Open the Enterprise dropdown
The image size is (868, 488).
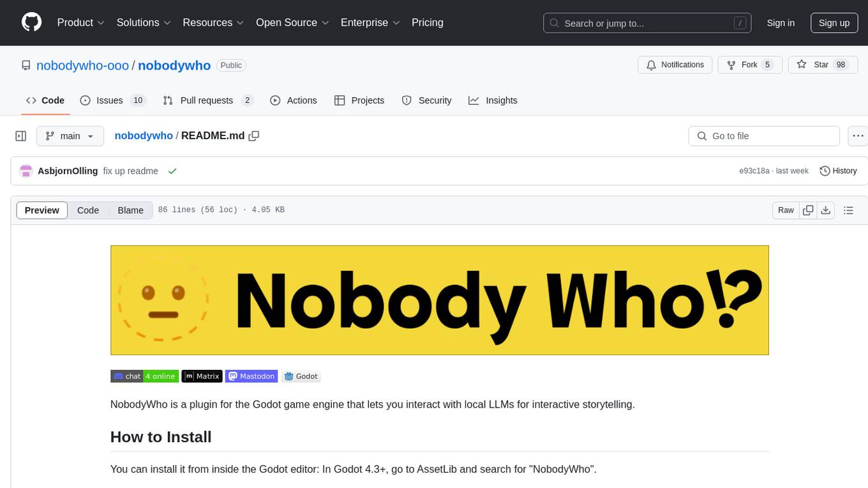(370, 22)
